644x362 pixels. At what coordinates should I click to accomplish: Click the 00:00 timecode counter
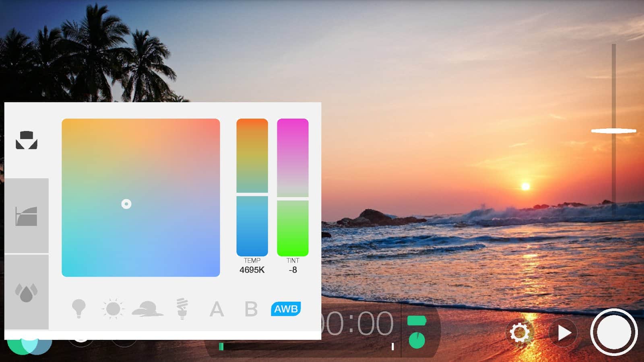point(358,323)
